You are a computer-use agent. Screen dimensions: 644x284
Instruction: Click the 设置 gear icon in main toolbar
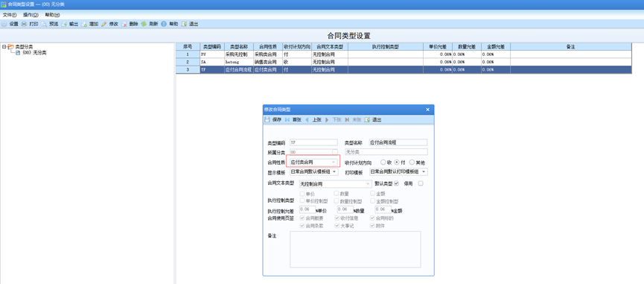pyautogui.click(x=4, y=25)
